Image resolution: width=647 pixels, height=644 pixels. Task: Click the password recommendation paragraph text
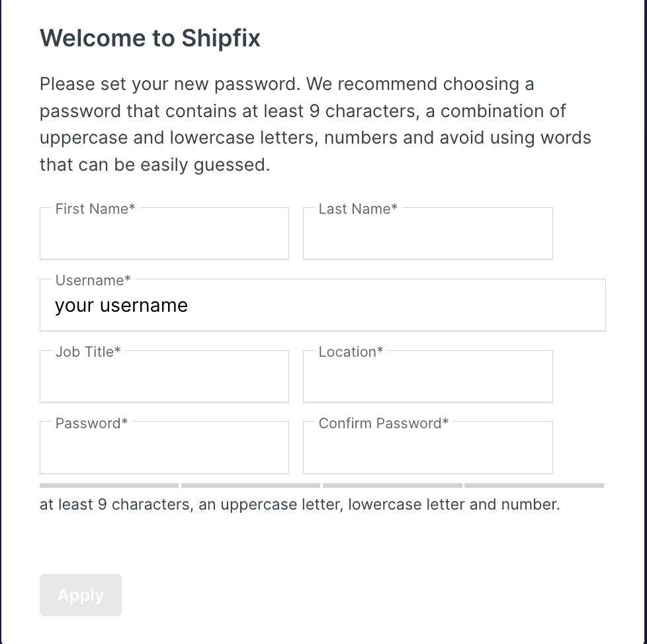tap(315, 124)
